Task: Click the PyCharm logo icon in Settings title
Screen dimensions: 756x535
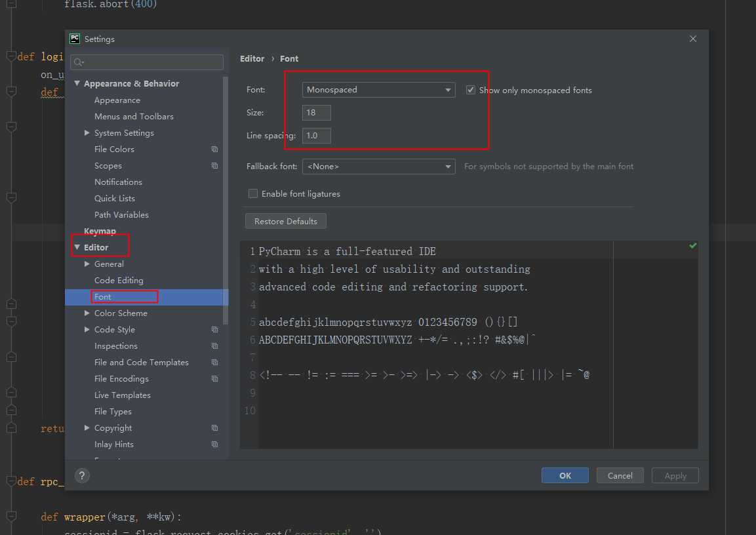Action: [x=75, y=39]
